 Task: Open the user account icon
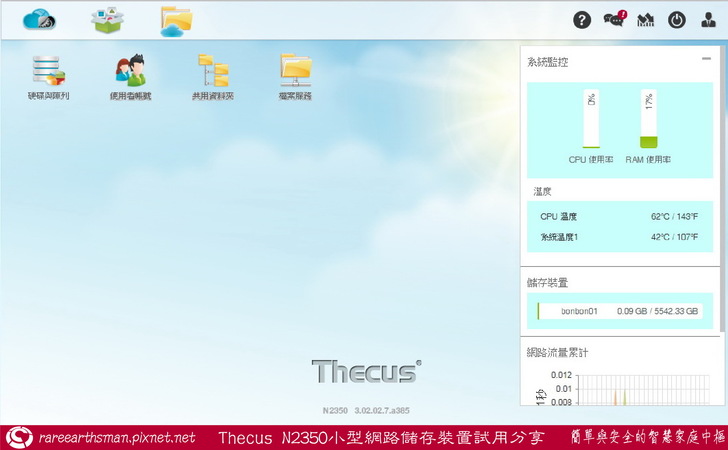[709, 20]
